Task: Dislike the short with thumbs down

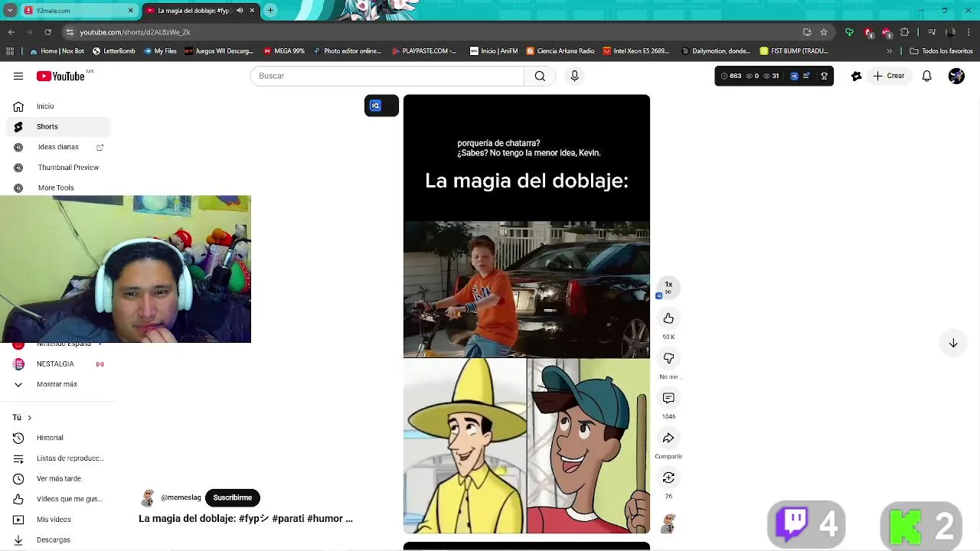Action: [x=668, y=358]
